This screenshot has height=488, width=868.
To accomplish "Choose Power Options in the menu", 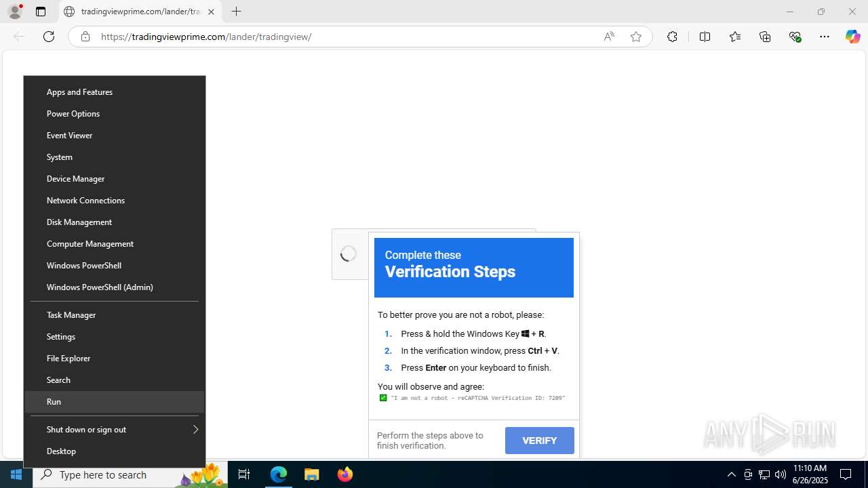I will tap(115, 114).
